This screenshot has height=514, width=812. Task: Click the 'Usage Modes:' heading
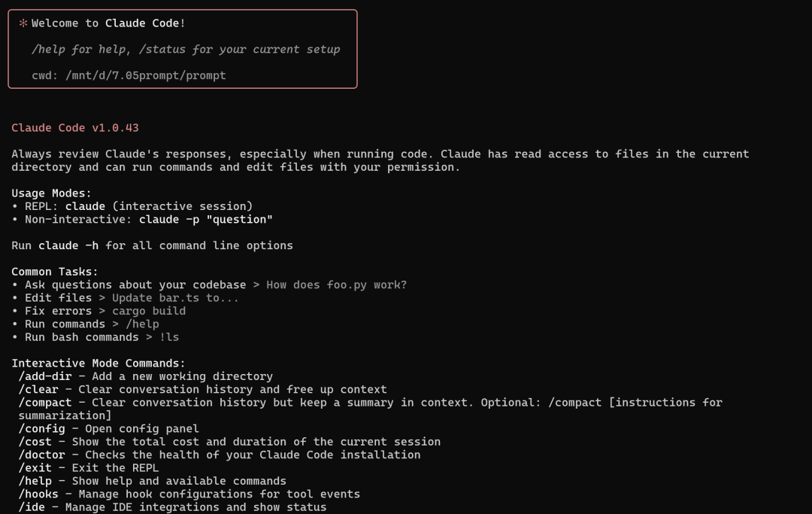(x=51, y=193)
